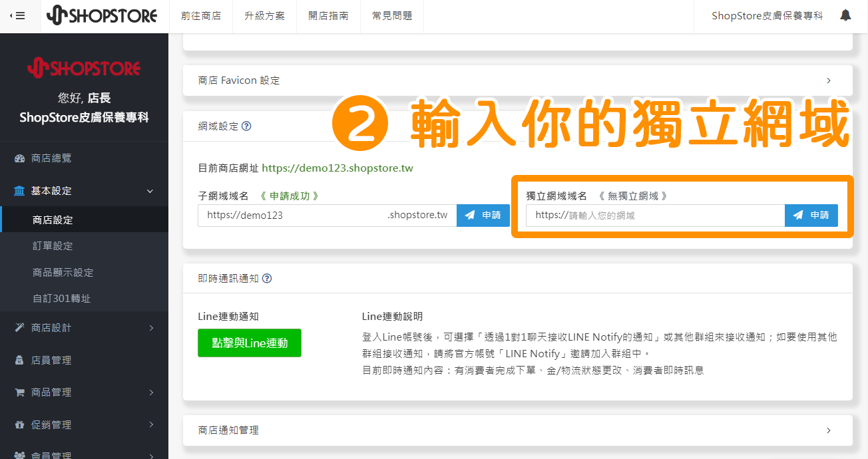Expand the 商店 Favicon 設定 panel
Screen dimensions: 868x459
tap(517, 80)
